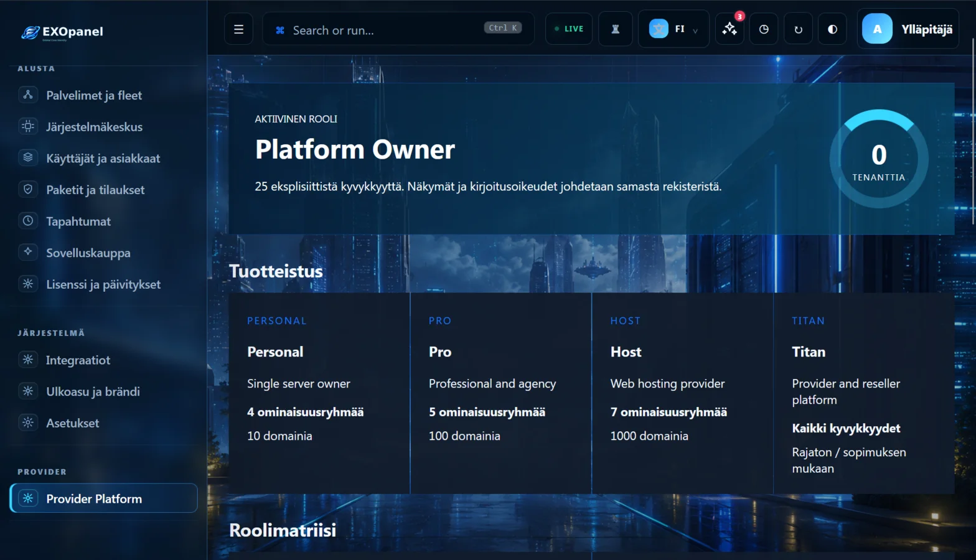Click the Käyttäjät ja asiakkaat layers icon
The image size is (976, 560).
(x=28, y=158)
